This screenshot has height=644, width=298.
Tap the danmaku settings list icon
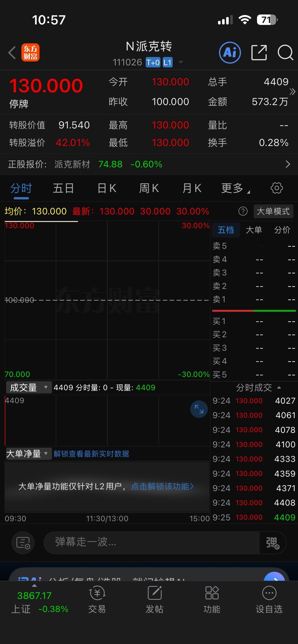[23, 543]
